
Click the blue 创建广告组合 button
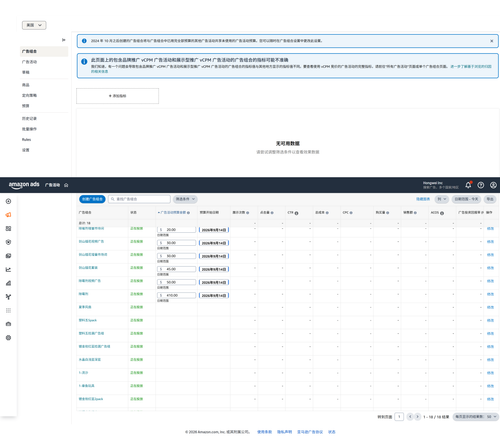click(x=92, y=199)
